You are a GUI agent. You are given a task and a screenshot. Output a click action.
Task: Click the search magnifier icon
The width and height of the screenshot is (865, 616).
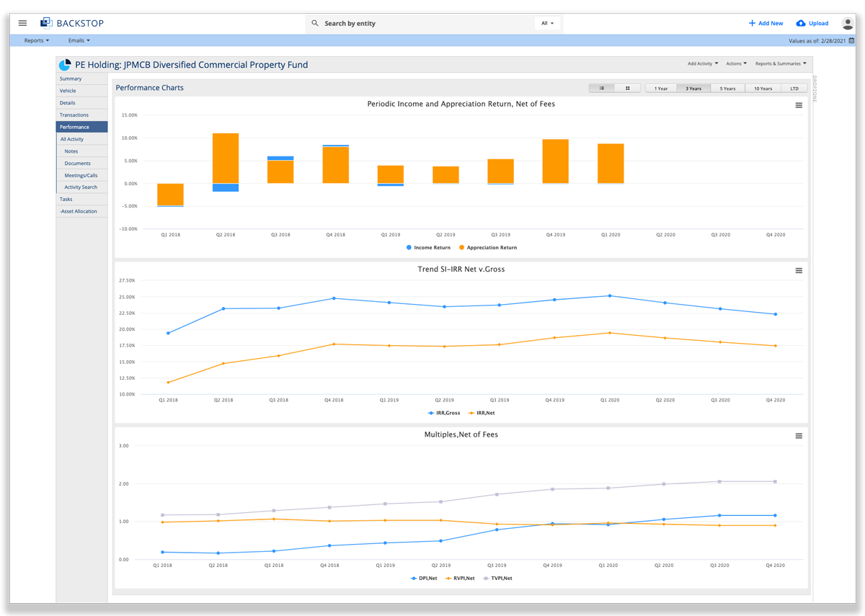click(x=315, y=23)
